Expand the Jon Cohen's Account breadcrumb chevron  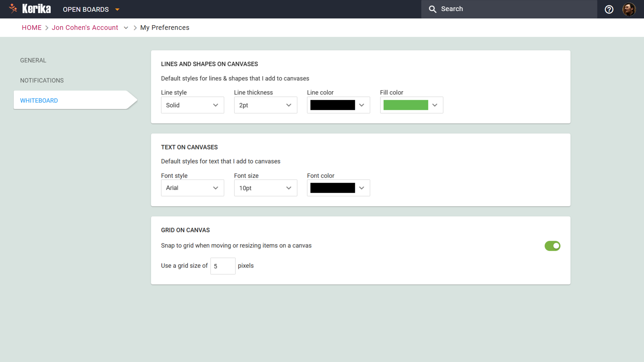pyautogui.click(x=126, y=28)
